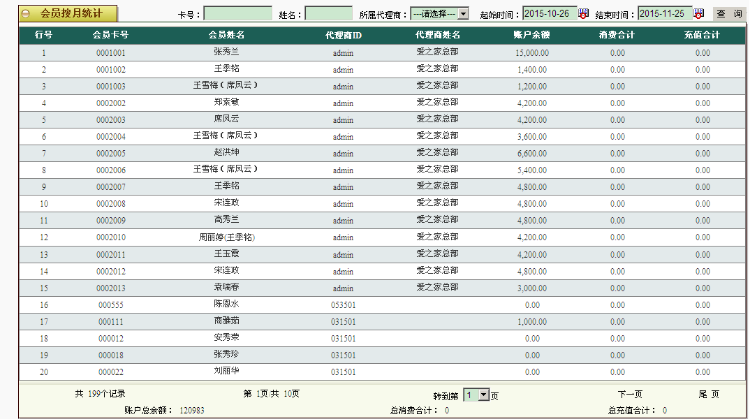Select card number 0002011
The image size is (750, 419).
click(110, 255)
